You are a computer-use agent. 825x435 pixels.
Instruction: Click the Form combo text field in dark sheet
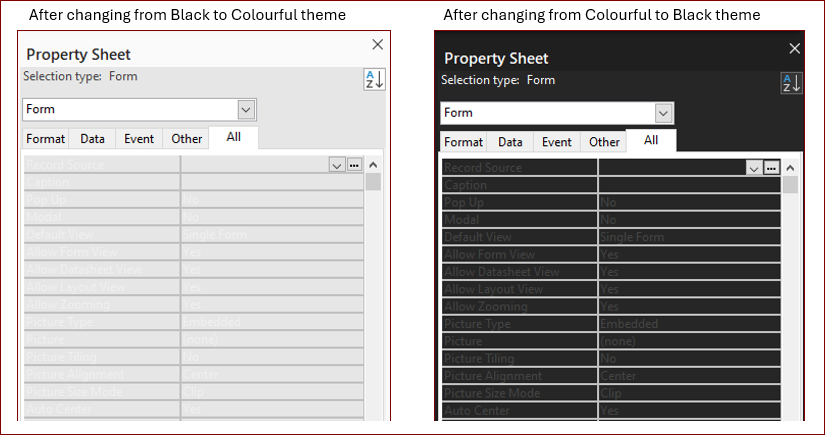coord(549,113)
